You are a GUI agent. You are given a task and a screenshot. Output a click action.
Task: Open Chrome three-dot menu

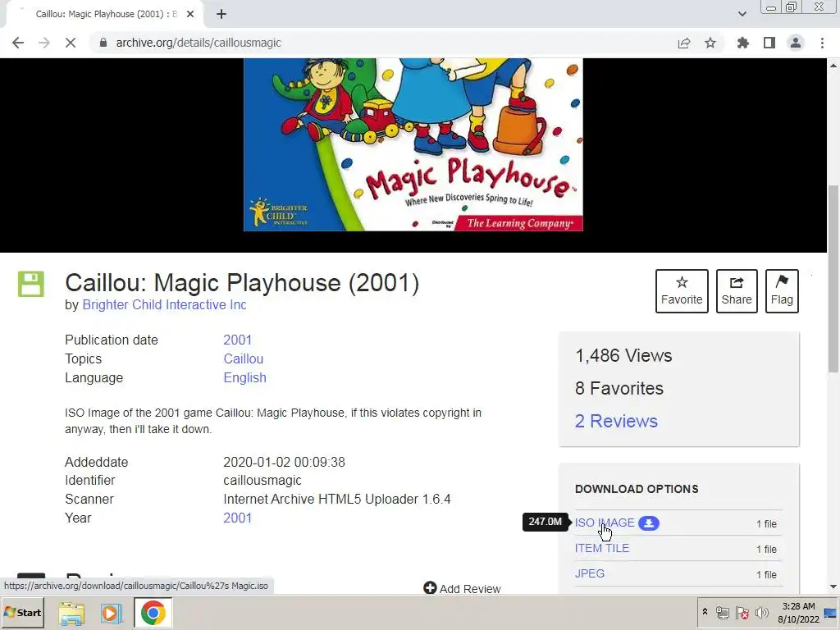click(822, 43)
